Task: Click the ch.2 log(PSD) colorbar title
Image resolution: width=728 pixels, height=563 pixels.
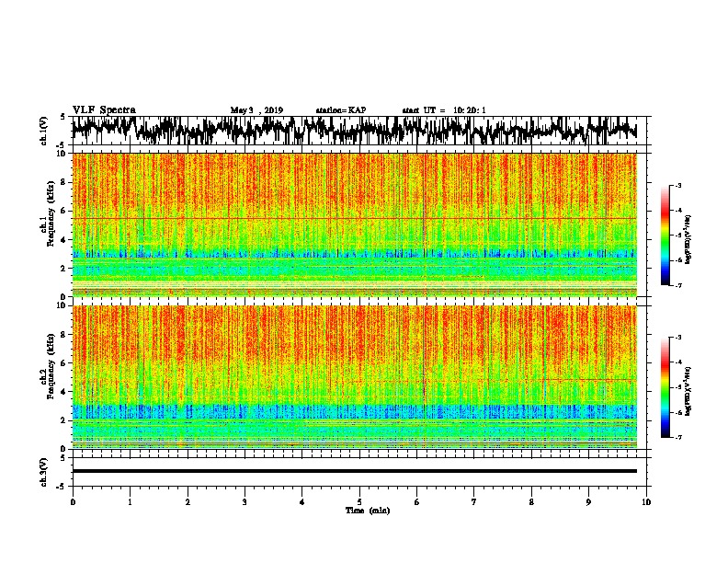Action: 688,392
